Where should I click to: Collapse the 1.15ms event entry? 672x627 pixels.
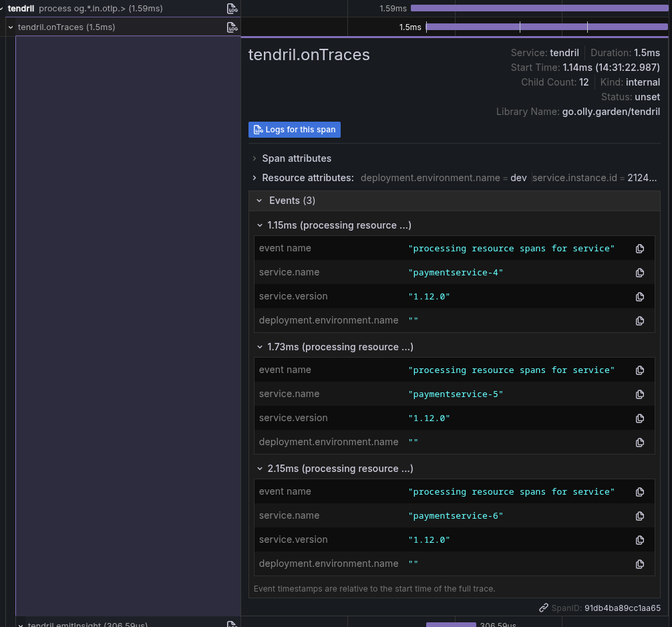pyautogui.click(x=260, y=225)
